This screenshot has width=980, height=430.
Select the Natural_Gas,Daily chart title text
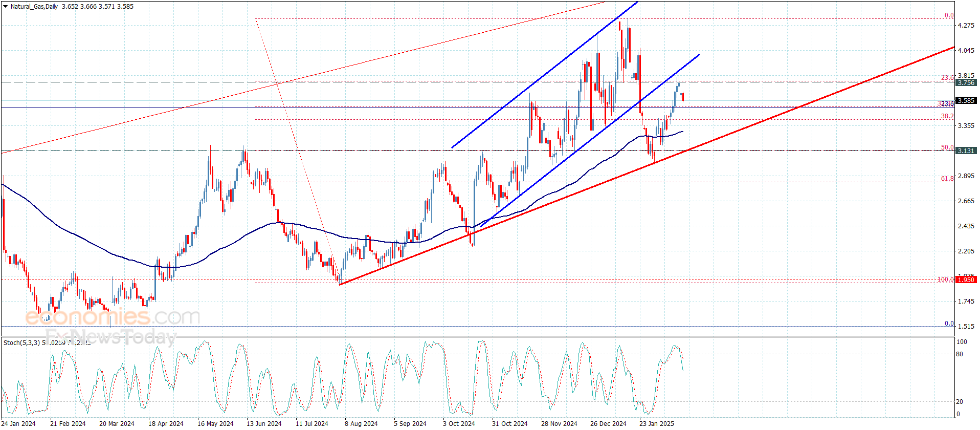tap(34, 7)
